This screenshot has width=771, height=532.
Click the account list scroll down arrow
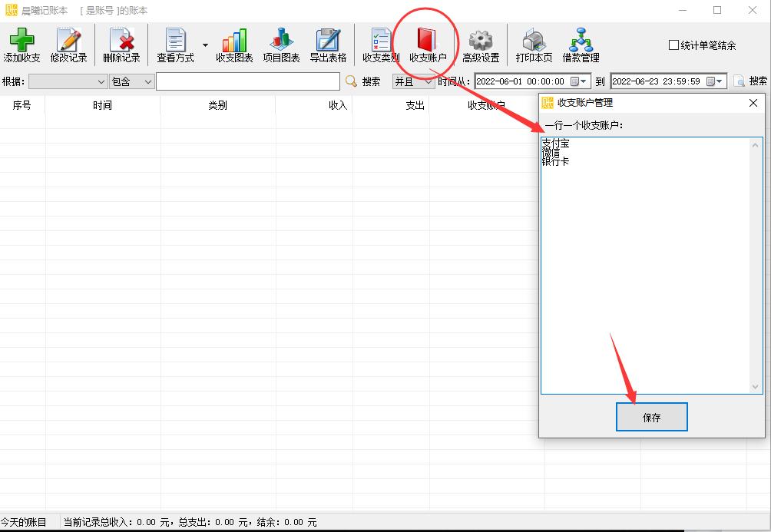point(756,387)
